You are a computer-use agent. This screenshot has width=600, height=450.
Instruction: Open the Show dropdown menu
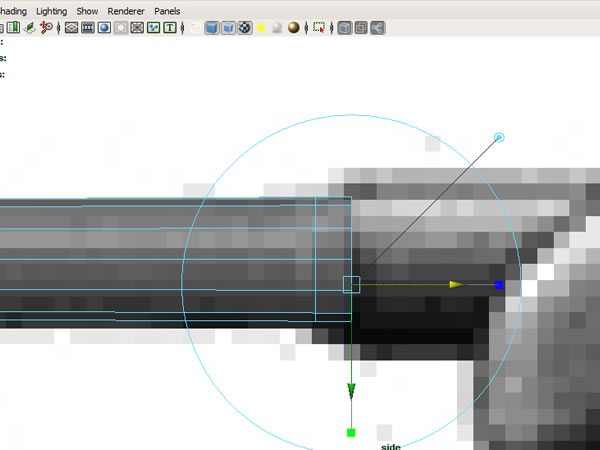tap(88, 10)
